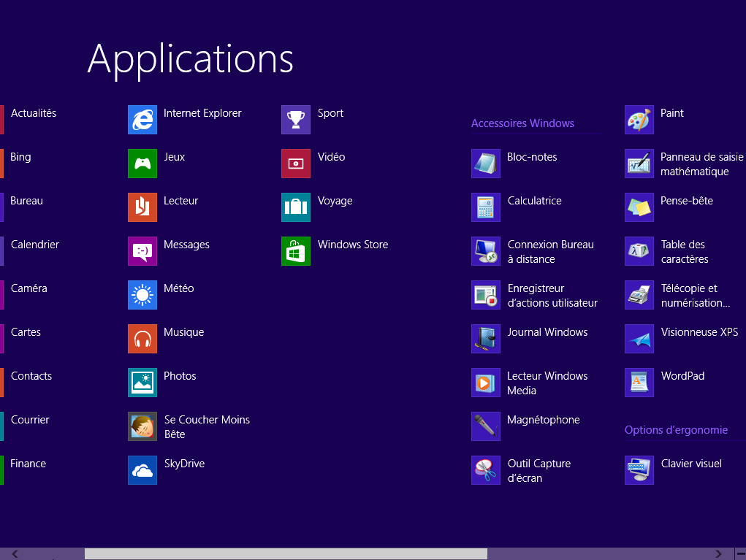Launch the Musique headphones icon
This screenshot has height=560, width=746.
pyautogui.click(x=142, y=339)
